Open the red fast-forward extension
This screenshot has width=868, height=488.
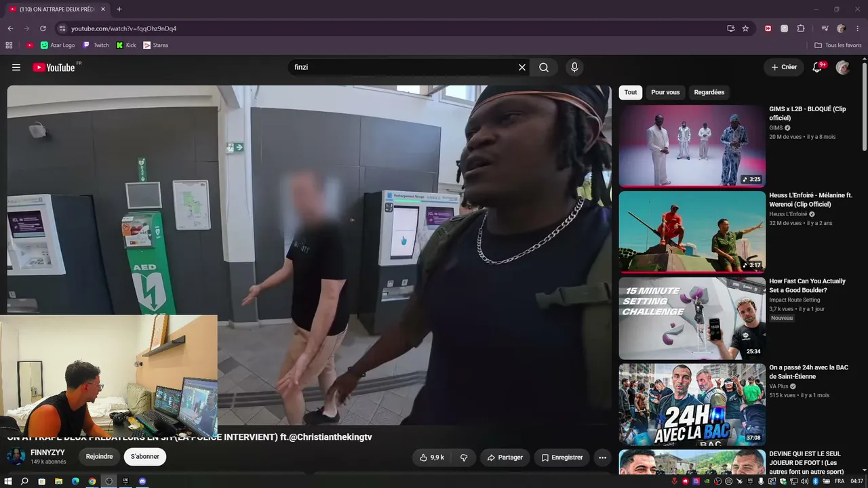(x=768, y=28)
